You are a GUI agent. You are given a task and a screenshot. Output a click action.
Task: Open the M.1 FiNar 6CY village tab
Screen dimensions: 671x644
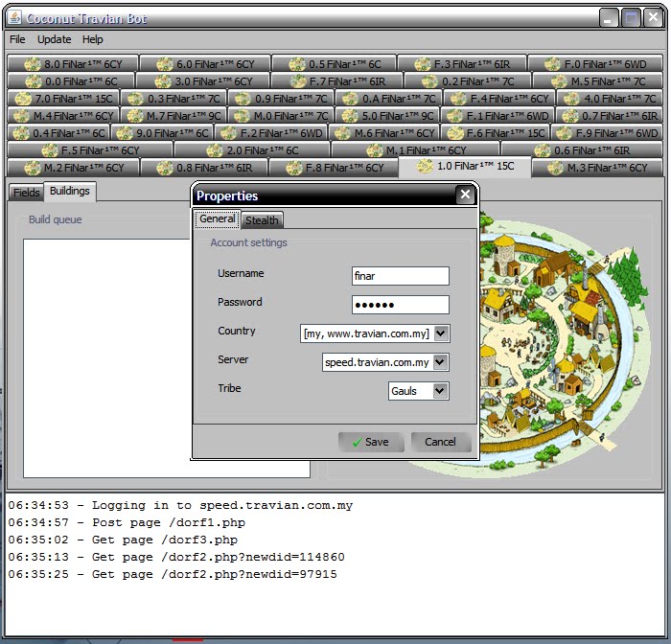(415, 150)
